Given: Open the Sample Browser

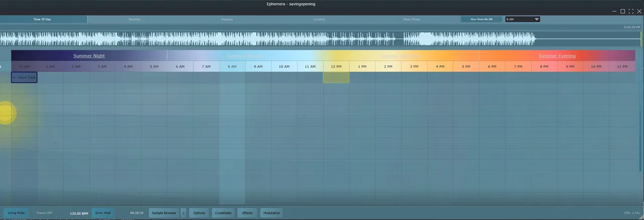Looking at the screenshot, I should point(164,213).
